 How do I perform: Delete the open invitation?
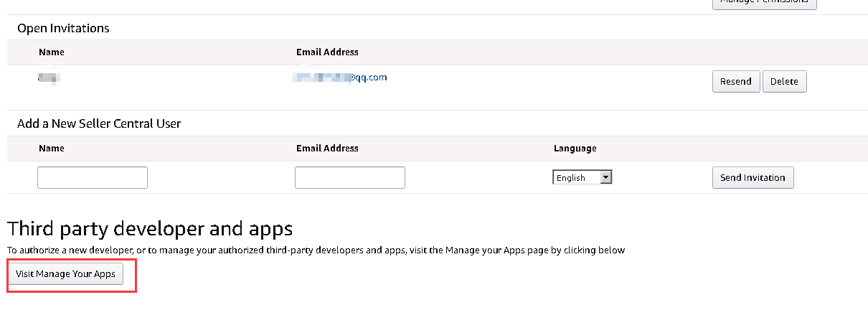[784, 82]
